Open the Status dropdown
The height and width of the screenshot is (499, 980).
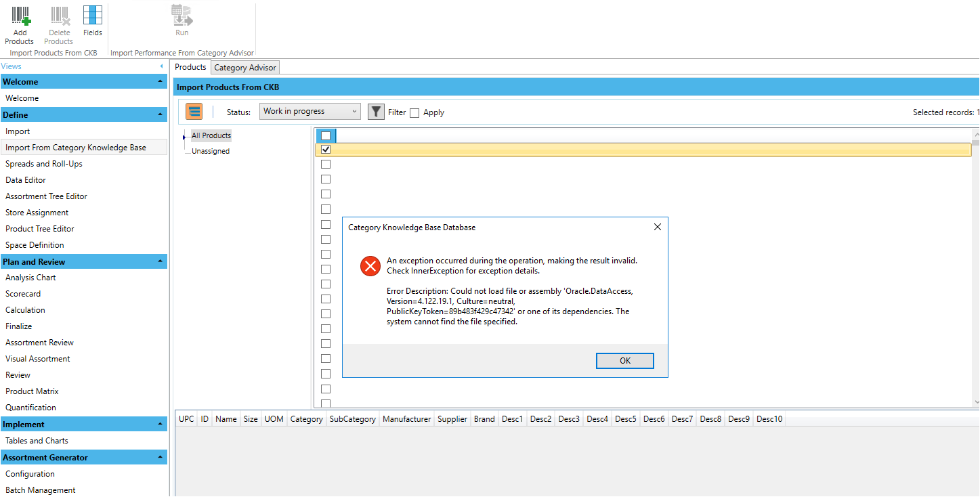pyautogui.click(x=310, y=112)
